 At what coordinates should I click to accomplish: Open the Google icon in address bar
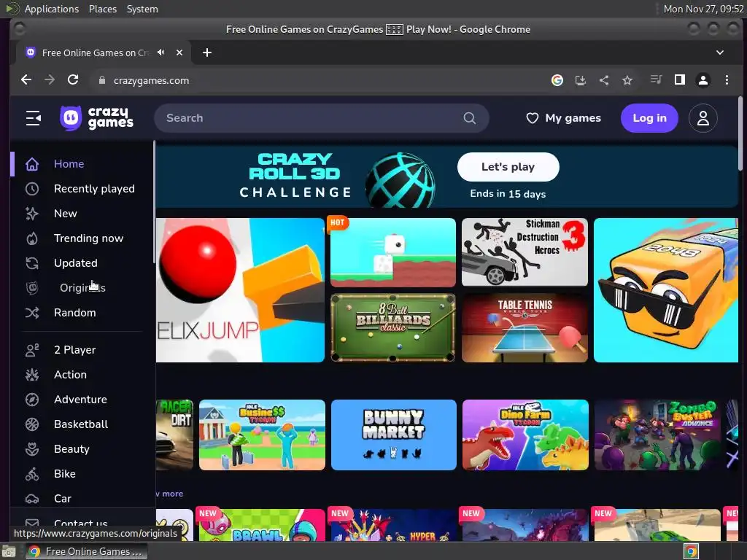click(x=557, y=80)
